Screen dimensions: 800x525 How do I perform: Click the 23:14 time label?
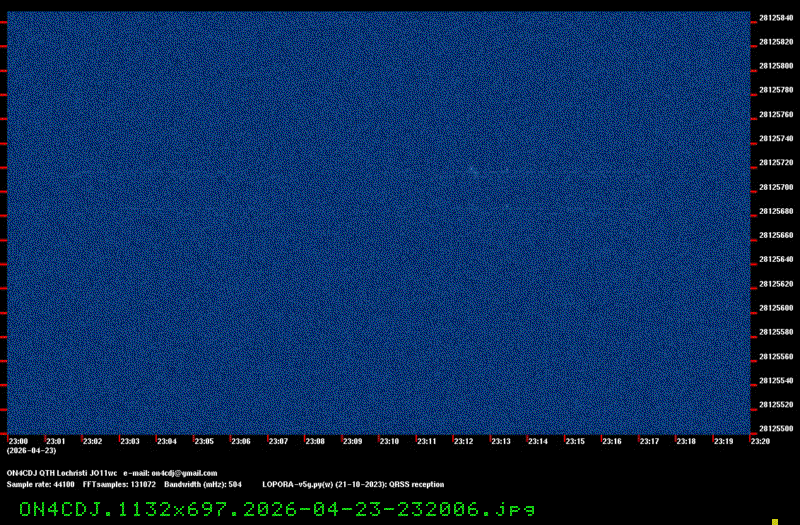[x=538, y=441]
